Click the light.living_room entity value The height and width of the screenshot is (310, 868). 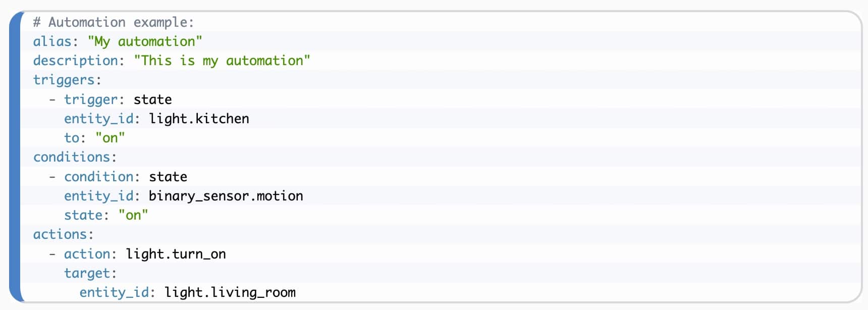[230, 292]
